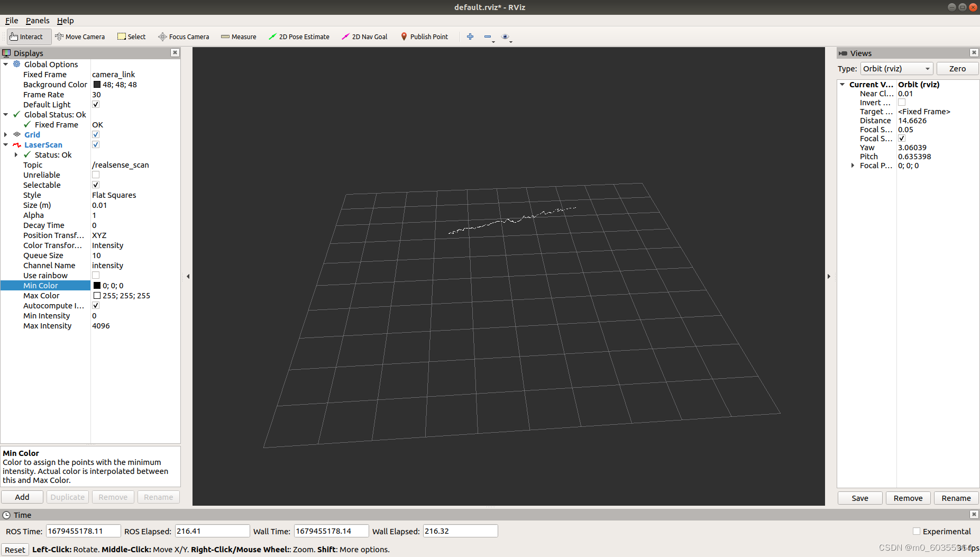This screenshot has width=980, height=557.
Task: Close the Time panel
Action: [x=974, y=514]
